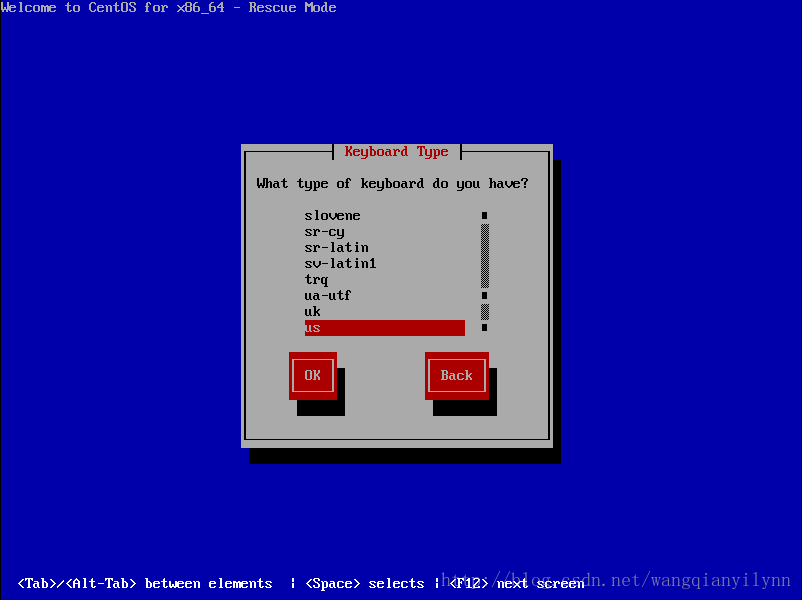Select the highlighted us keyboard row
Viewport: 802px width, 600px height.
coord(385,328)
